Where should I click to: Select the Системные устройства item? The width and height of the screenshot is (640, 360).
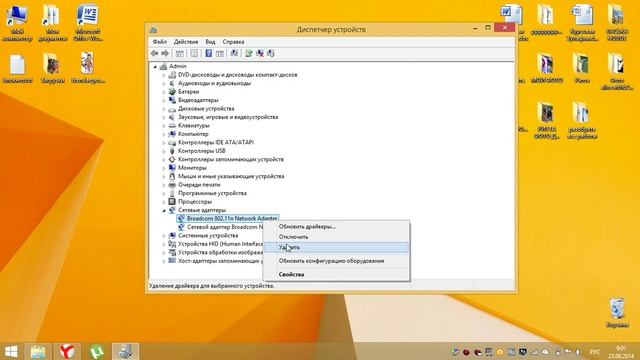(208, 236)
